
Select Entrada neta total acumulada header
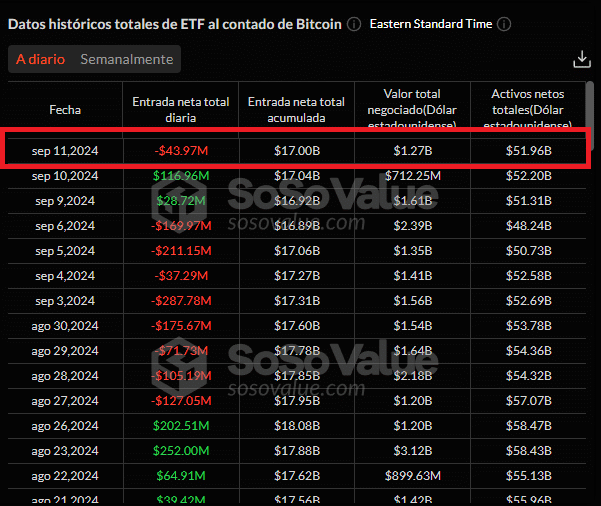pos(296,110)
